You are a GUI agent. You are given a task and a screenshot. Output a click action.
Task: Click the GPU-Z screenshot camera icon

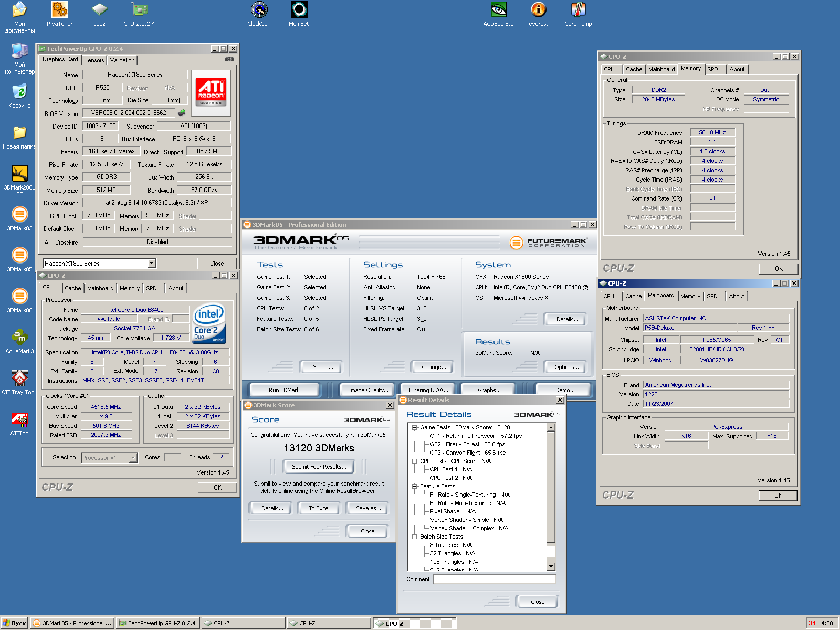click(x=229, y=59)
